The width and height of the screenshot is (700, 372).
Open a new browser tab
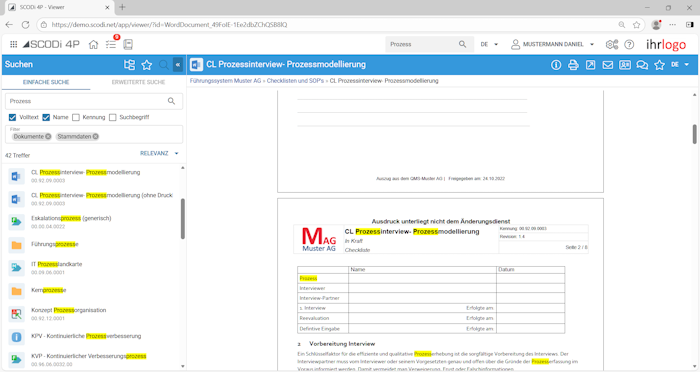(122, 7)
